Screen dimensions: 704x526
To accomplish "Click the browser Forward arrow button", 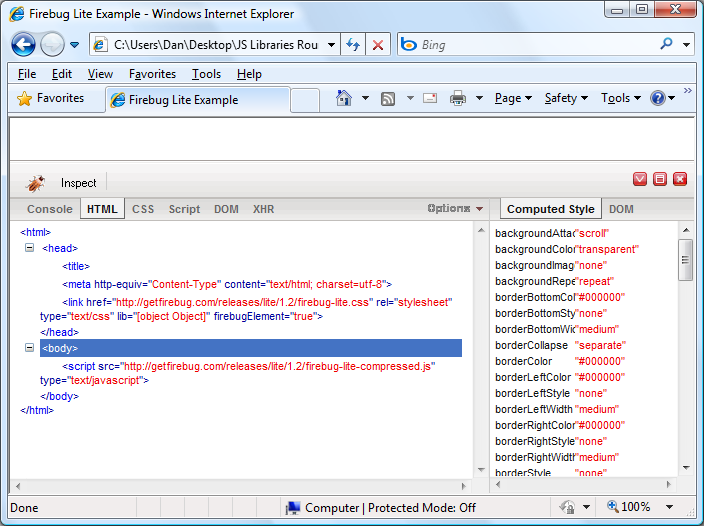I will coord(52,44).
